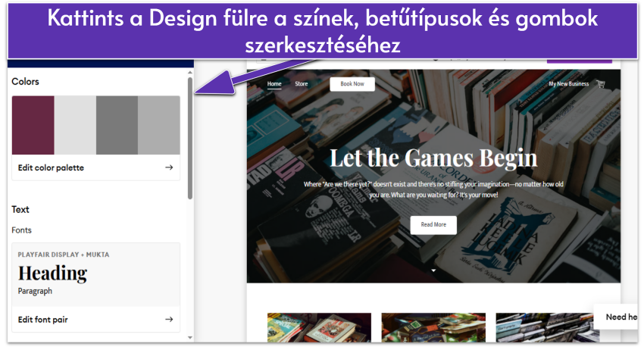644x347 pixels.
Task: Select the medium gray fourth color swatch
Action: 159,125
